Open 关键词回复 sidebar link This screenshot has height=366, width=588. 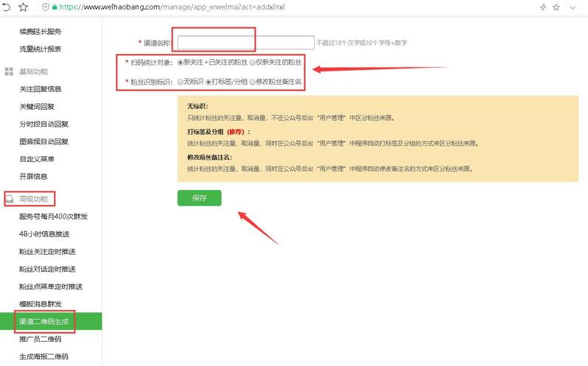click(x=37, y=106)
